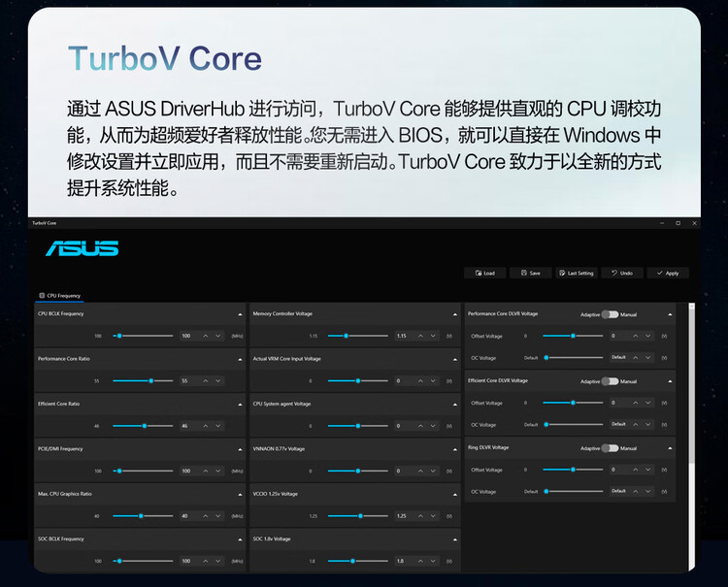This screenshot has height=587, width=728.
Task: Decrease Performance Core DLVR OC Voltage value
Action: (647, 357)
